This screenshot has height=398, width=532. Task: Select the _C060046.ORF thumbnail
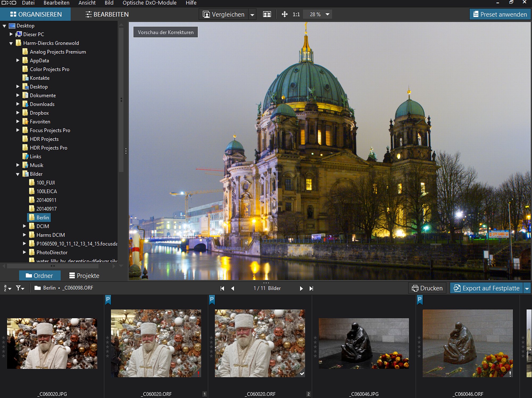468,343
